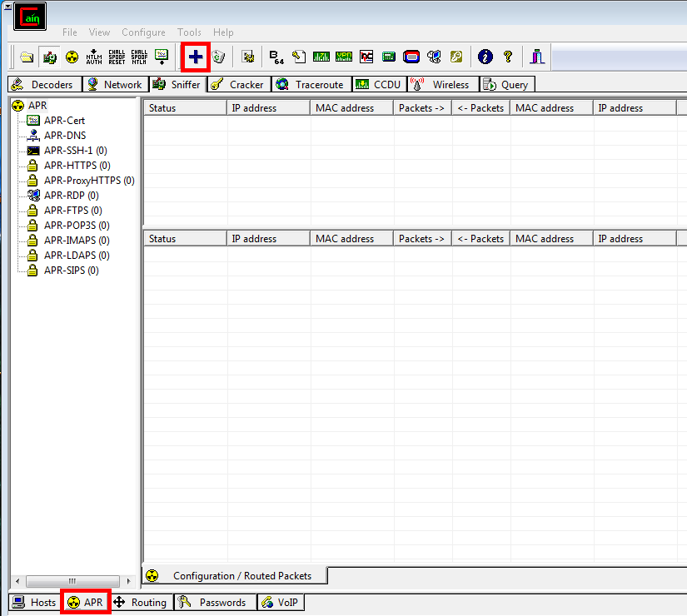687x616 pixels.
Task: Click the tree's right scroll arrow
Action: pyautogui.click(x=128, y=581)
